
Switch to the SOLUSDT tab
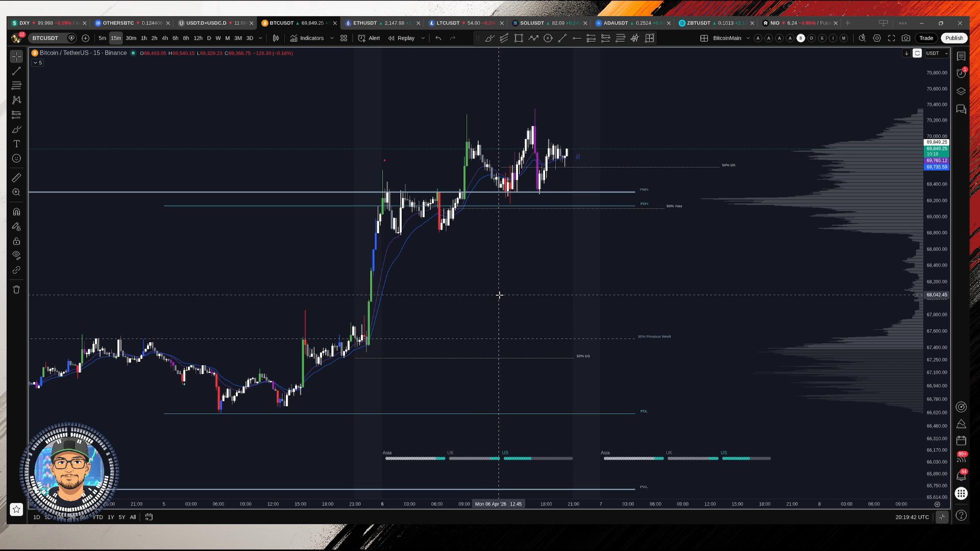pos(550,23)
